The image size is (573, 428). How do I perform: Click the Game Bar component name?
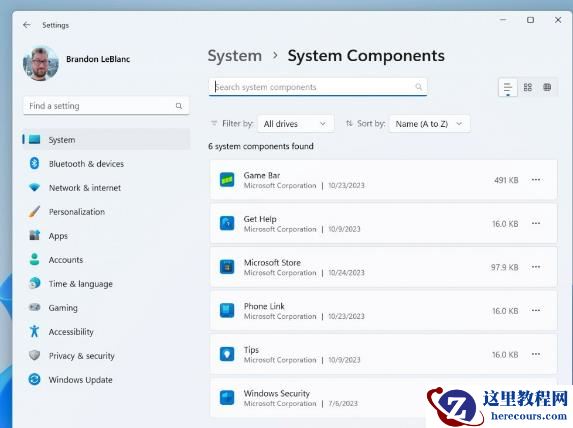click(x=262, y=175)
